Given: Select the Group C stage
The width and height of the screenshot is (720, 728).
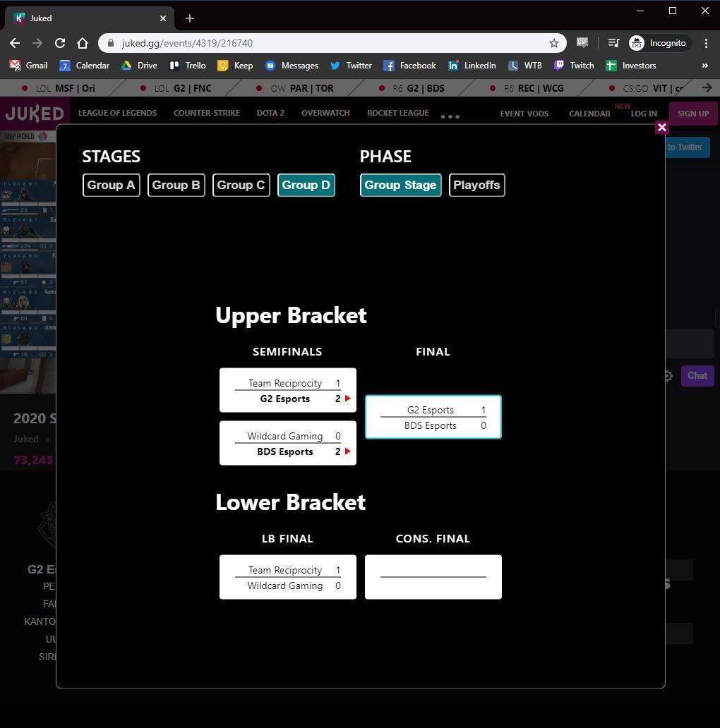Looking at the screenshot, I should (x=241, y=185).
